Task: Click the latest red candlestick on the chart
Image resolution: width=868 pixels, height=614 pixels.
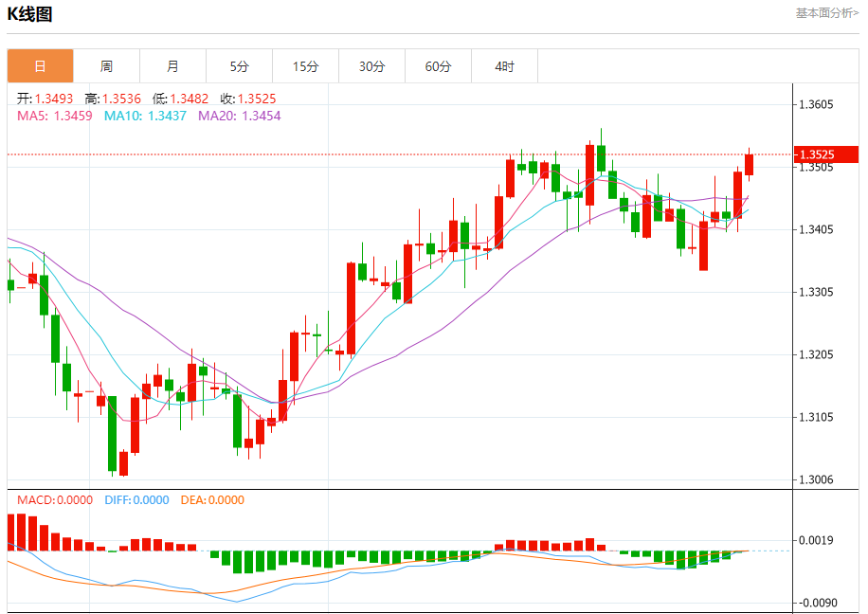Action: point(749,165)
